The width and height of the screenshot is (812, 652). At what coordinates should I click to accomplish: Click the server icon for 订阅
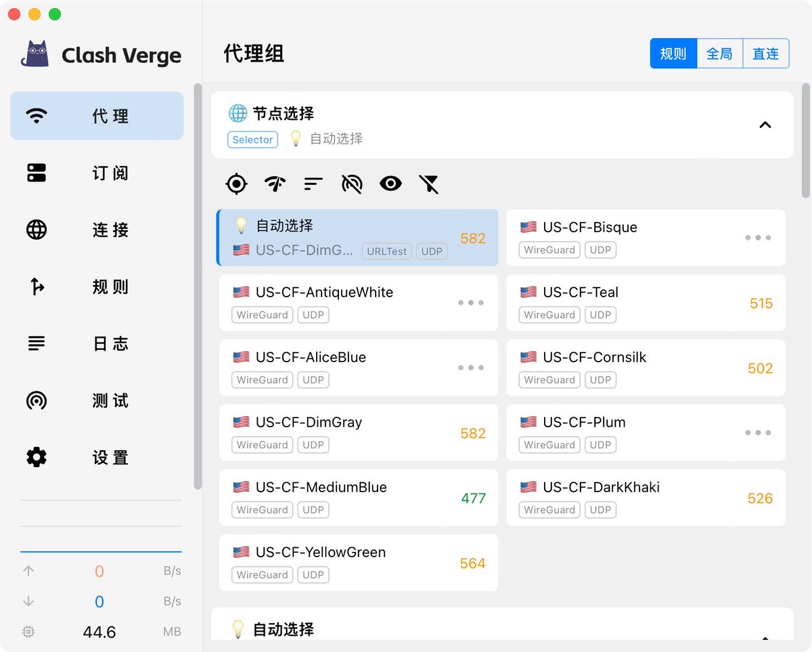pyautogui.click(x=37, y=173)
